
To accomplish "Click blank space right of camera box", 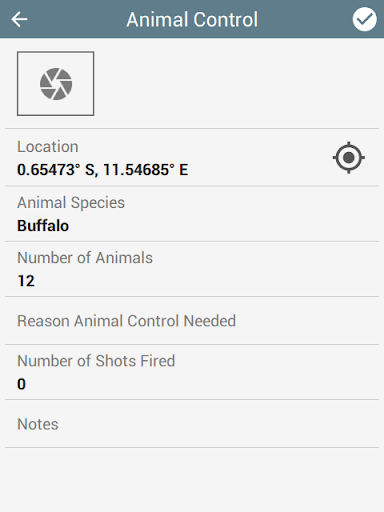I will pos(237,84).
